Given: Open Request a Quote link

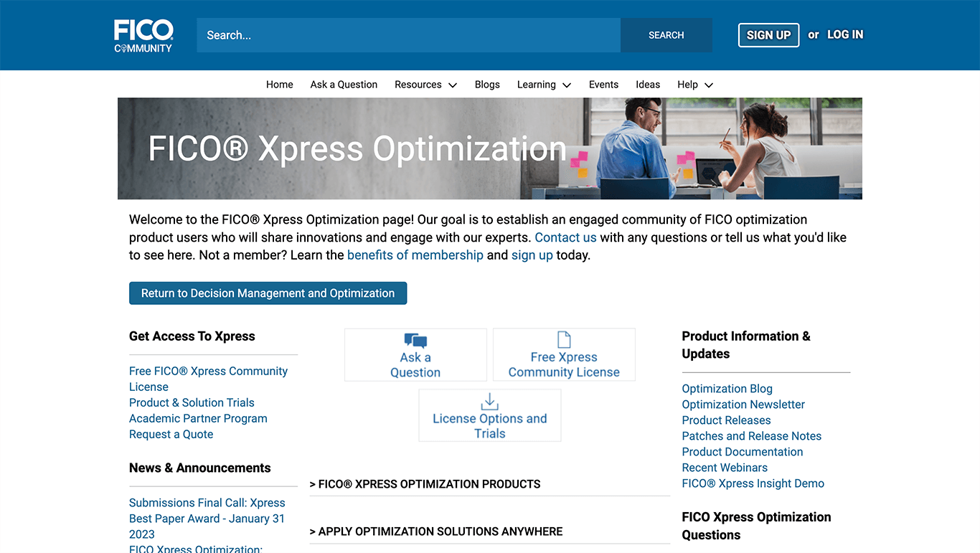Looking at the screenshot, I should click(x=171, y=435).
